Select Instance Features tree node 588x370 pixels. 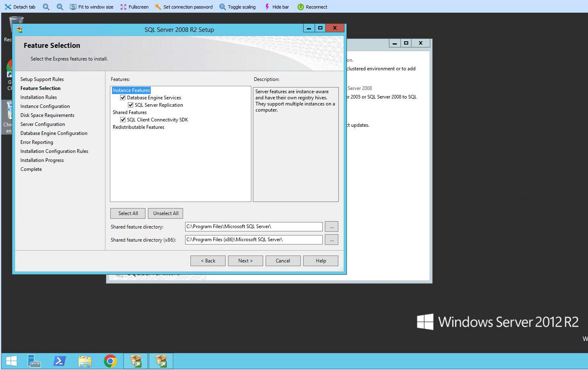pyautogui.click(x=131, y=90)
